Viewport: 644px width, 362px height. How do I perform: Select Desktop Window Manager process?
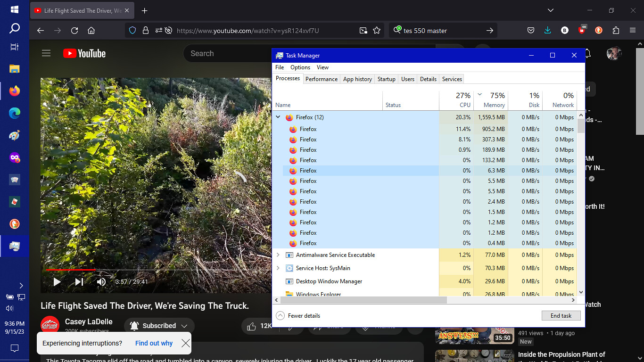pos(424,281)
